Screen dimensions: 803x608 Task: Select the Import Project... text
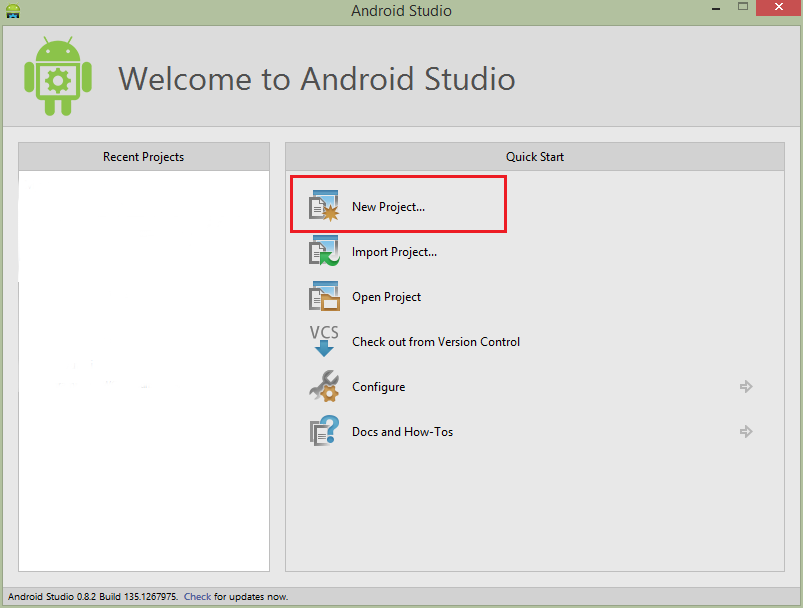[394, 252]
